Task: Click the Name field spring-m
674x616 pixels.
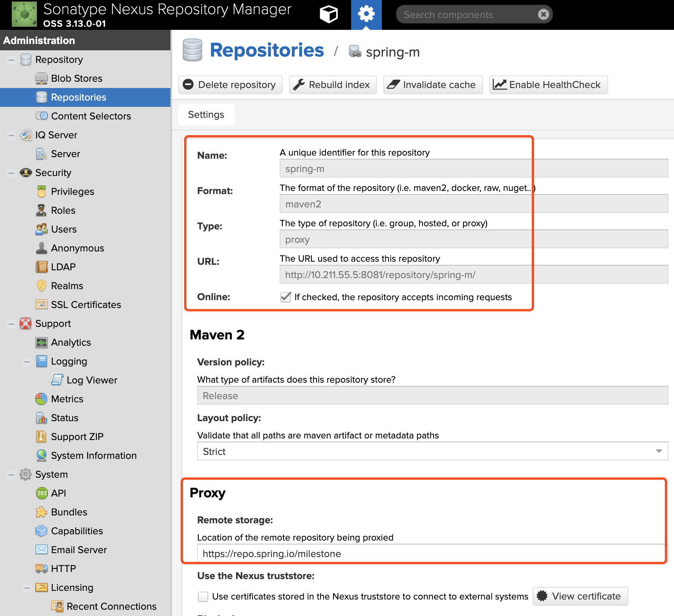Action: 474,169
